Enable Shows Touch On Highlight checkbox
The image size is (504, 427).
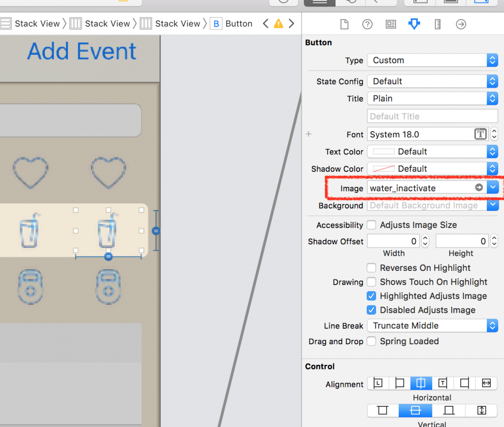pyautogui.click(x=371, y=282)
